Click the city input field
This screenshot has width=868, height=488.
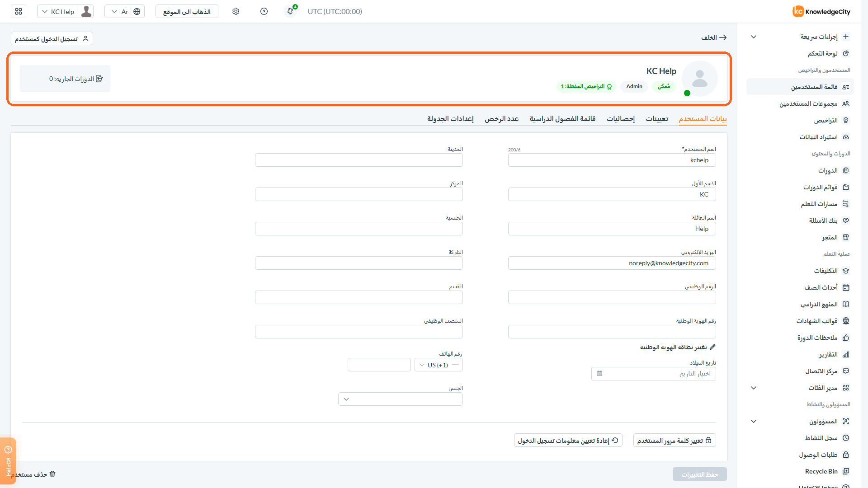click(359, 160)
